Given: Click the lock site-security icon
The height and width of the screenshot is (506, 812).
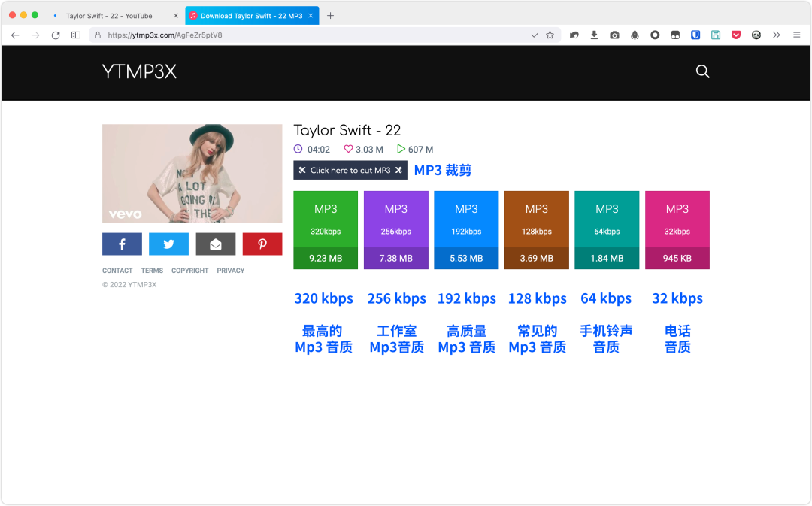Looking at the screenshot, I should click(x=98, y=35).
